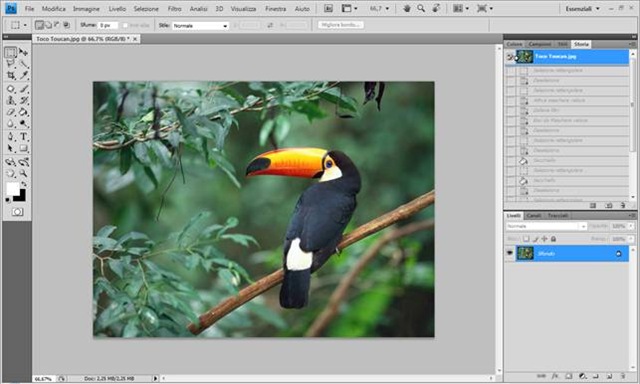Choose Subtract from Selection mode
Viewport: 640px width, 384px height.
point(57,25)
